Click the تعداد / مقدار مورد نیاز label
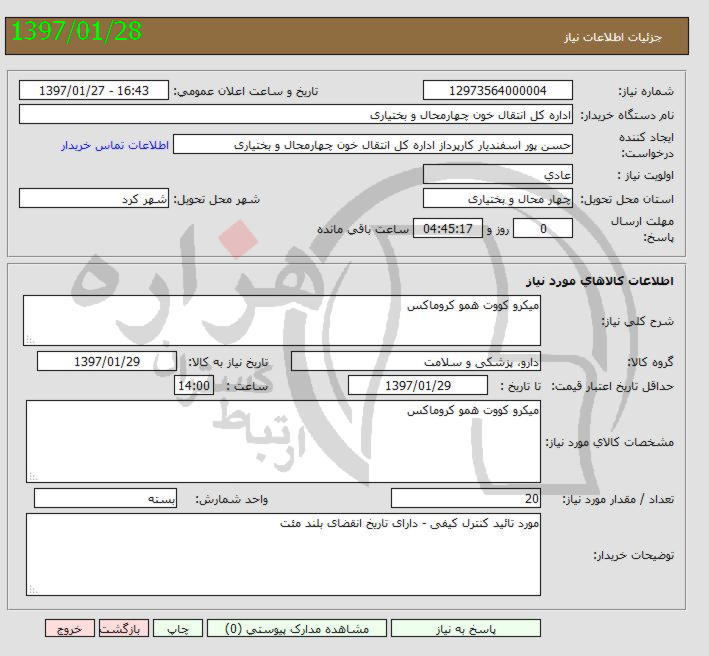The width and height of the screenshot is (709, 656). click(x=618, y=499)
